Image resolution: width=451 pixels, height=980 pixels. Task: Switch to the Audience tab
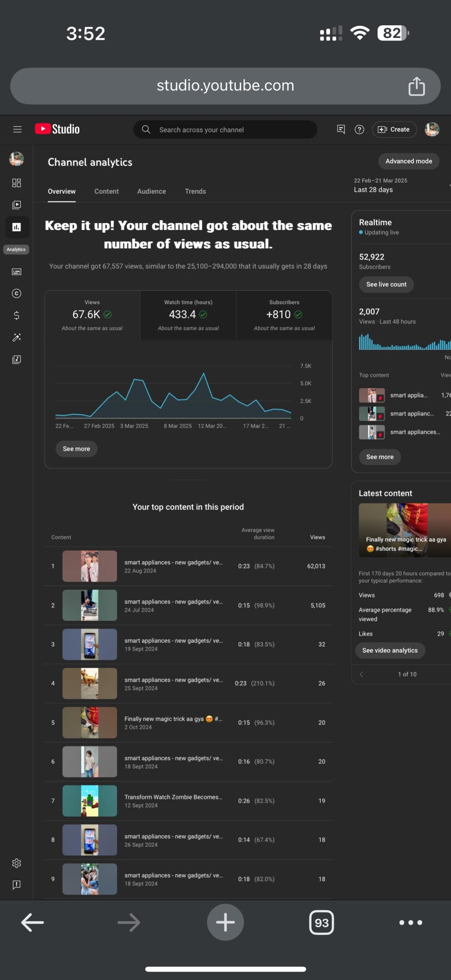152,191
